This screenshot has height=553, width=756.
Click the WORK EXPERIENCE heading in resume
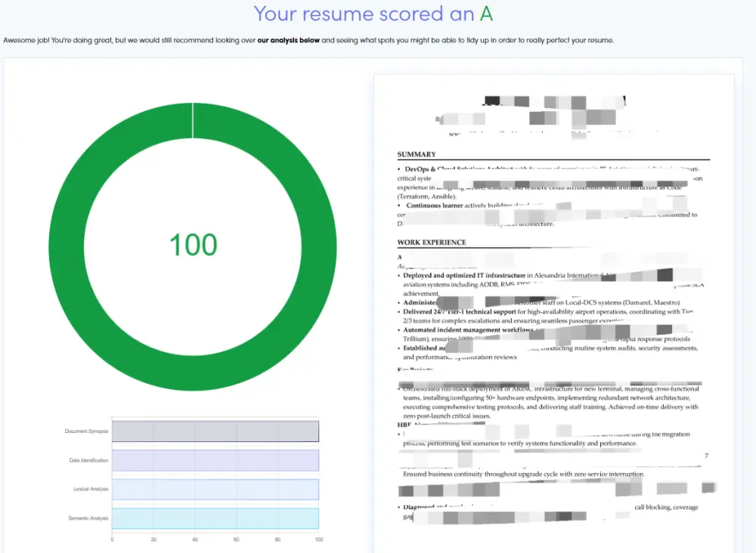pos(432,243)
